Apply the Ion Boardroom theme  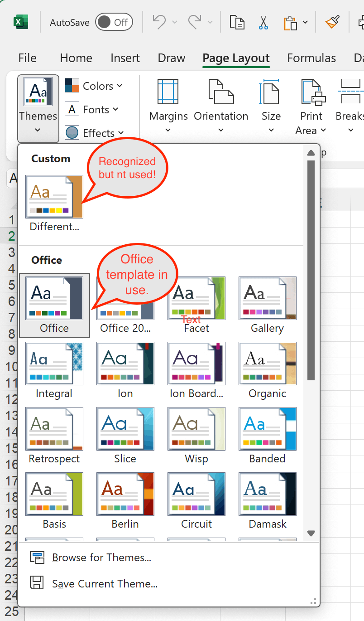(196, 371)
